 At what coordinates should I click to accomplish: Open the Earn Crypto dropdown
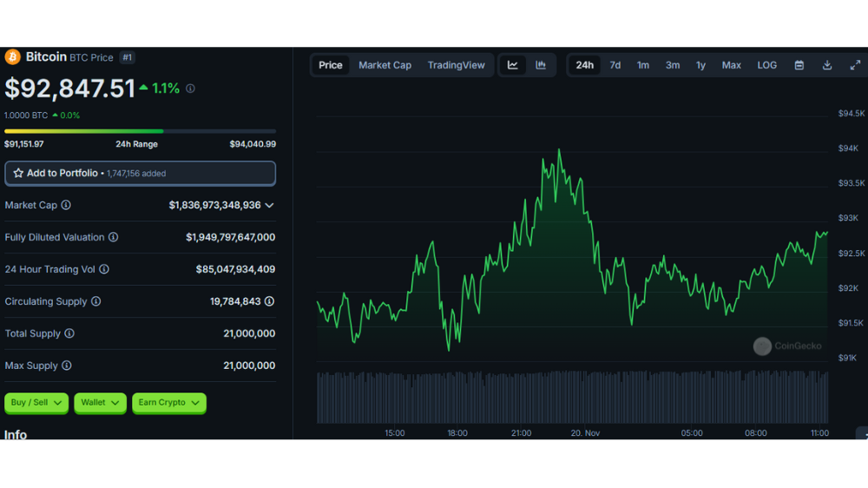169,403
